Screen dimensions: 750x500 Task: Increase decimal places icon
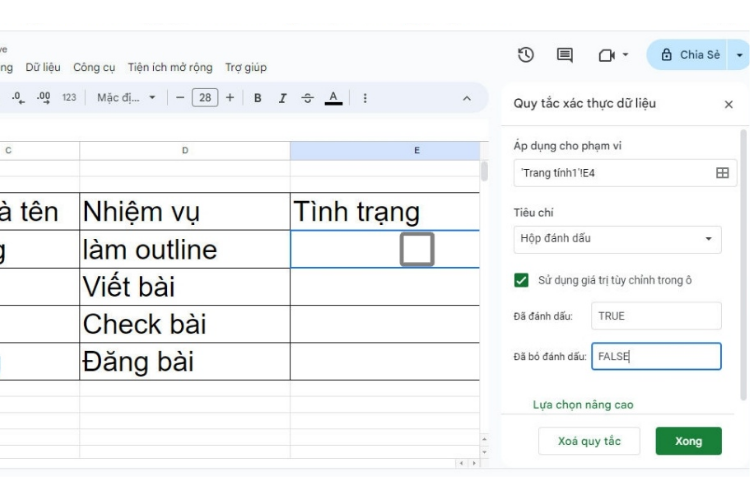pyautogui.click(x=44, y=98)
